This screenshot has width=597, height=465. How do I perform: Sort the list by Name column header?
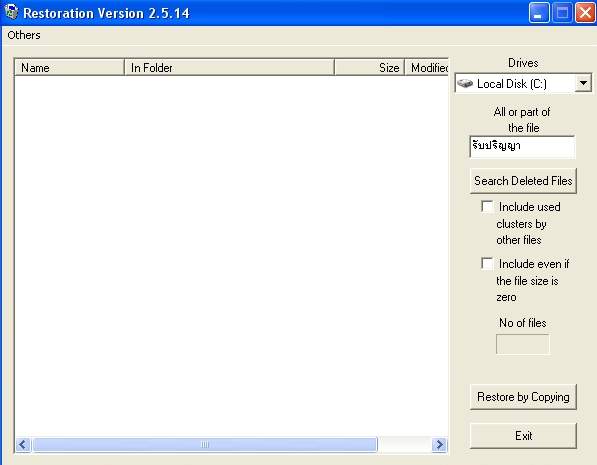pyautogui.click(x=69, y=67)
